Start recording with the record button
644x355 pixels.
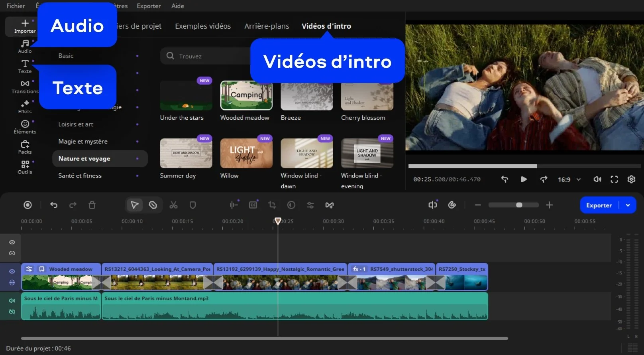27,205
